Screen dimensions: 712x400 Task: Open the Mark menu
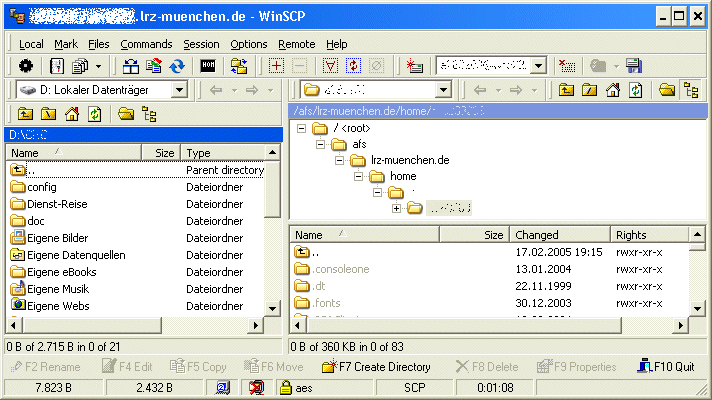tap(66, 44)
